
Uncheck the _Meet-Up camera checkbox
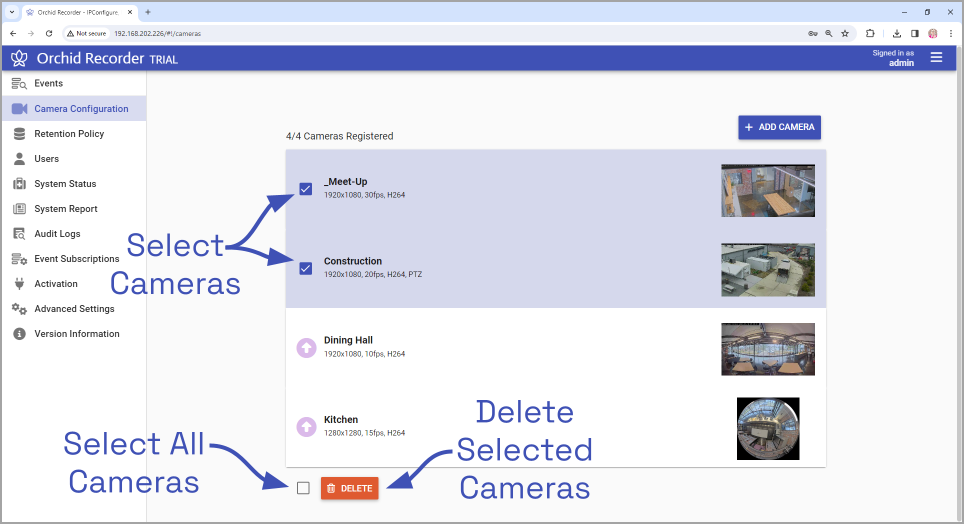pos(306,189)
